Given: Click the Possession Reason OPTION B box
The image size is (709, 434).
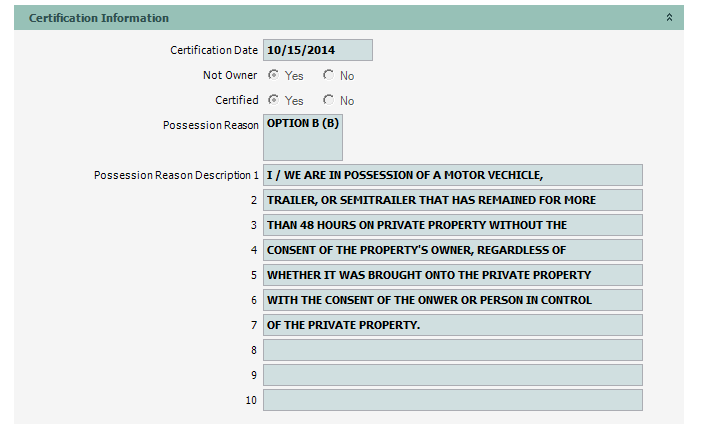Looking at the screenshot, I should click(x=303, y=137).
